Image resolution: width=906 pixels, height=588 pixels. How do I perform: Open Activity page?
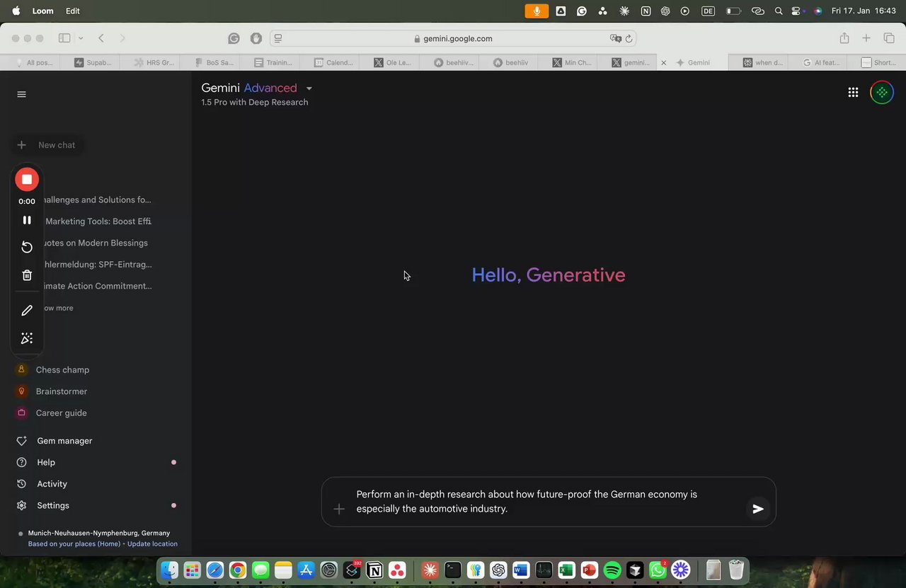[x=52, y=484]
